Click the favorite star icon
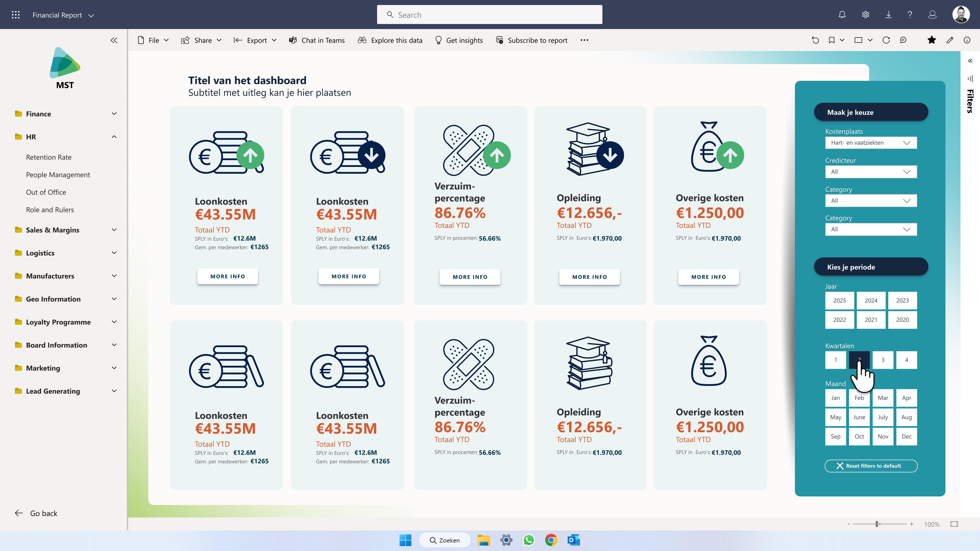Viewport: 980px width, 551px height. (x=932, y=40)
